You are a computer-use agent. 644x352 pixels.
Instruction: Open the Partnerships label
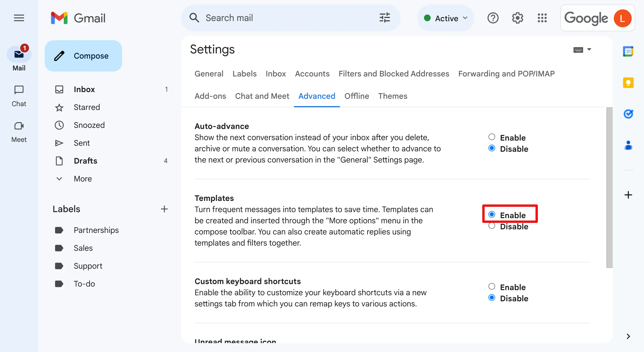[96, 230]
